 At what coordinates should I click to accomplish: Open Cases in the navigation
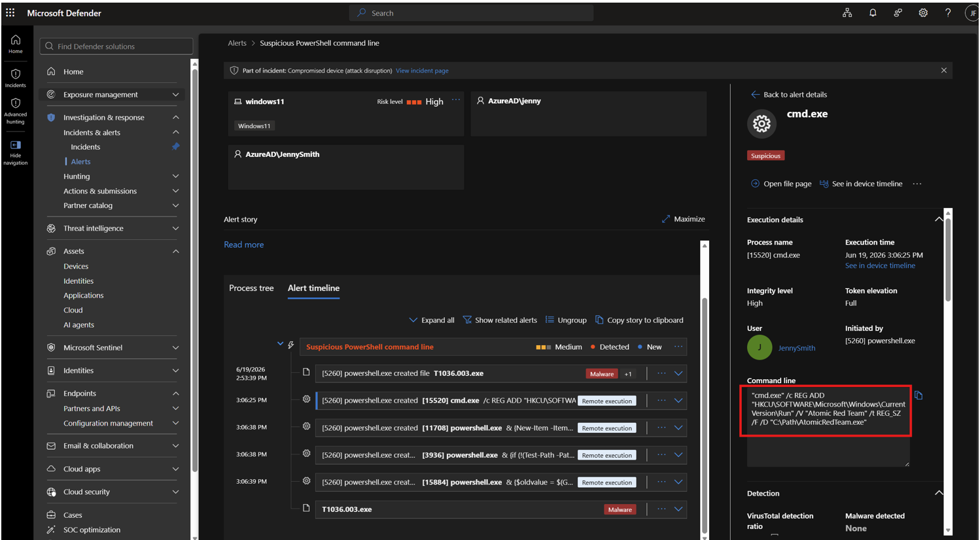pos(73,515)
